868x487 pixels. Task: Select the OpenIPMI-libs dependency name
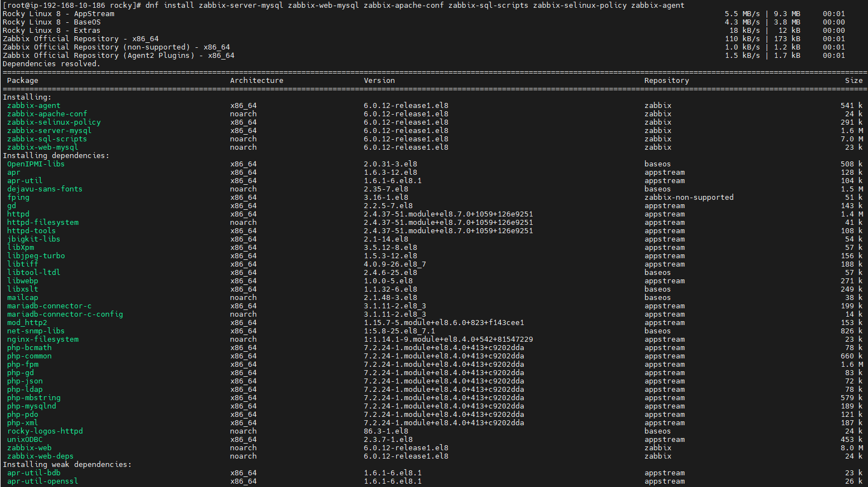pyautogui.click(x=36, y=164)
